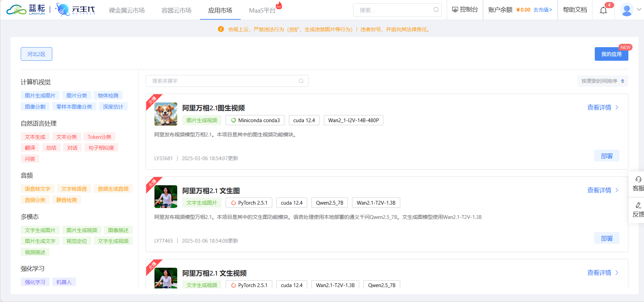Viewport: 644px width, 302px height.
Task: Click Miniconda conda3 environment tag
Action: coord(255,120)
